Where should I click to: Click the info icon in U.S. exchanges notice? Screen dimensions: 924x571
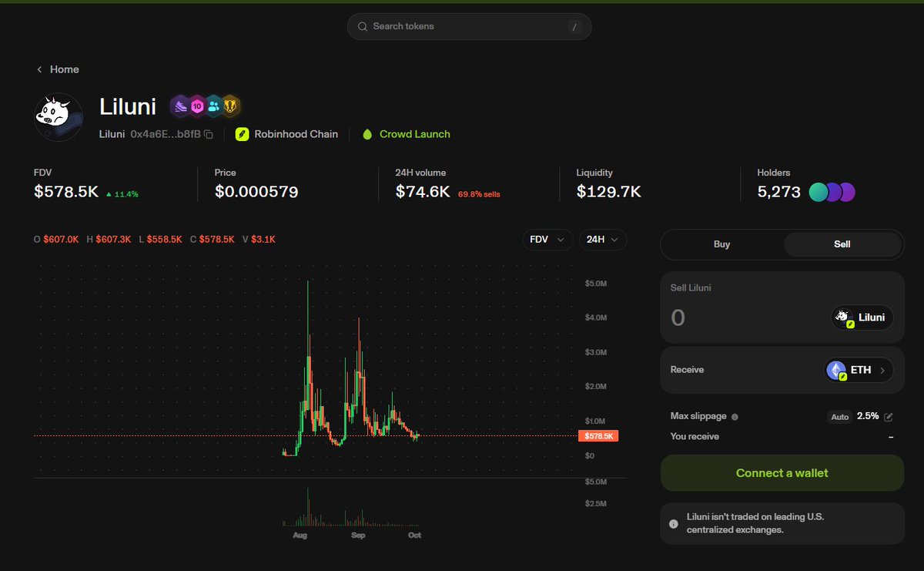tap(673, 524)
